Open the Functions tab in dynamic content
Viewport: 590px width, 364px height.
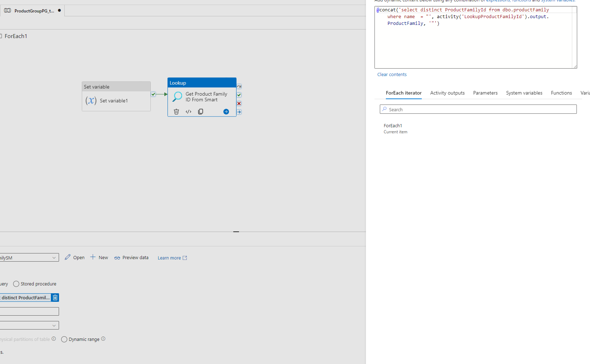pos(561,93)
